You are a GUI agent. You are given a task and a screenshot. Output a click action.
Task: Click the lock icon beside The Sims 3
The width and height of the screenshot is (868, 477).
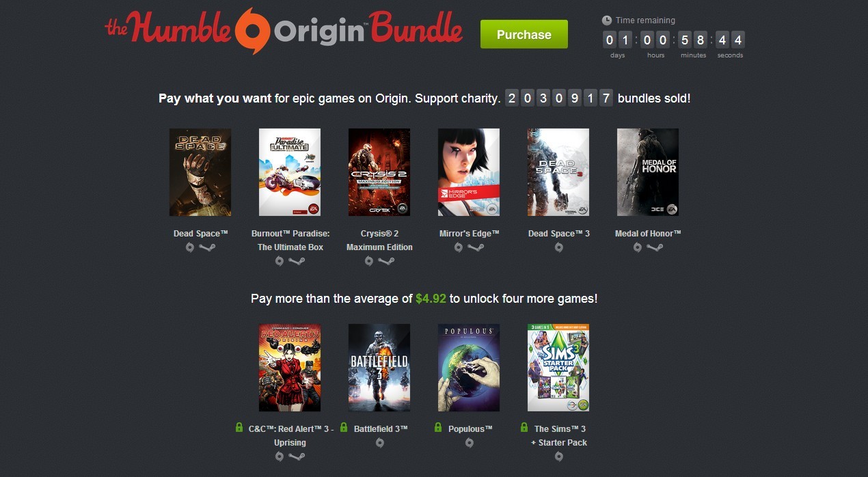524,428
